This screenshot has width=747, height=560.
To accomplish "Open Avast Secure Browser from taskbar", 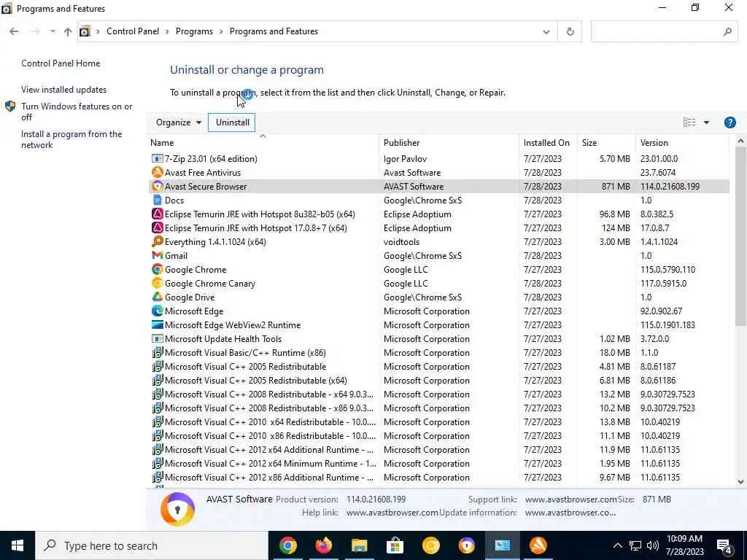I will coord(466,545).
